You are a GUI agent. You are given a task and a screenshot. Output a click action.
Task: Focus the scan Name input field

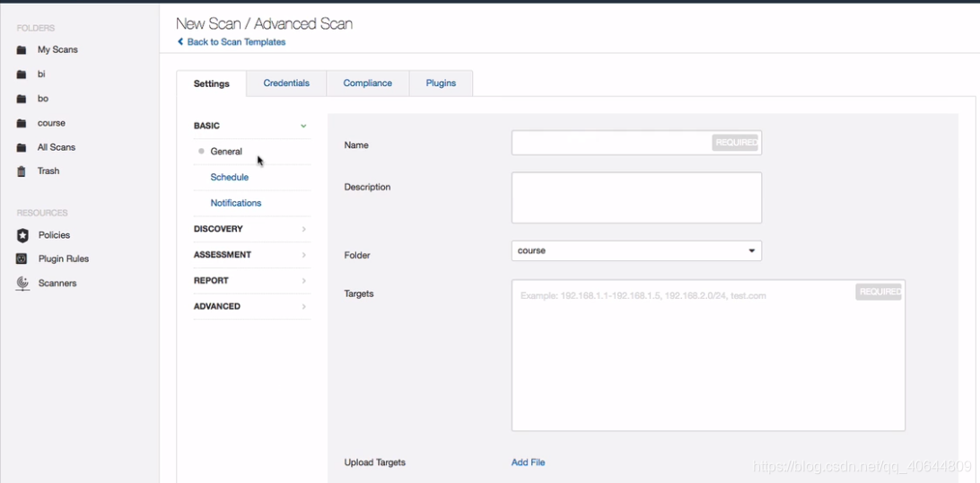636,143
